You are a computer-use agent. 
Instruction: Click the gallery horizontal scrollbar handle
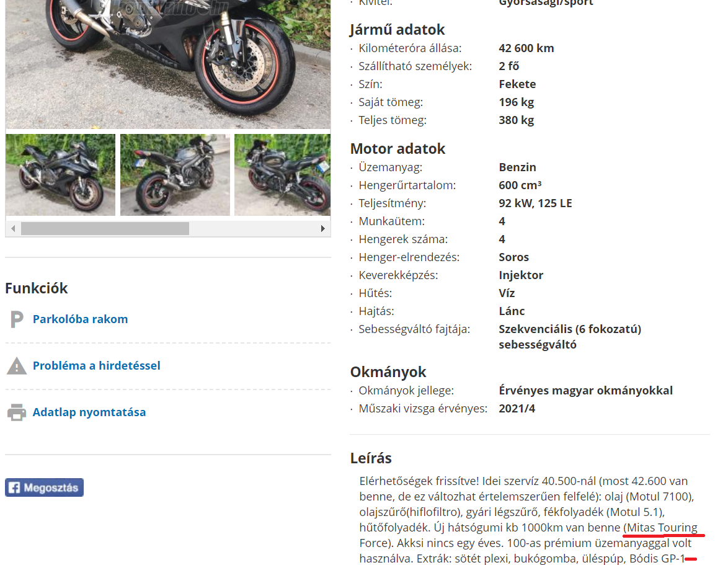click(105, 228)
